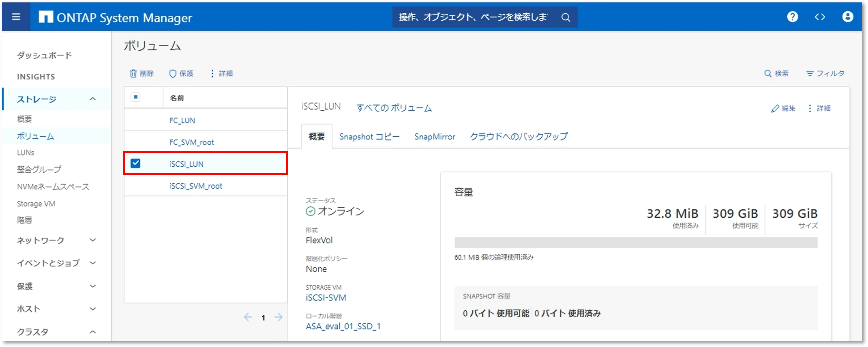Image resolution: width=868 pixels, height=347 pixels.
Task: Expand the ホスト section
Action: point(93,309)
